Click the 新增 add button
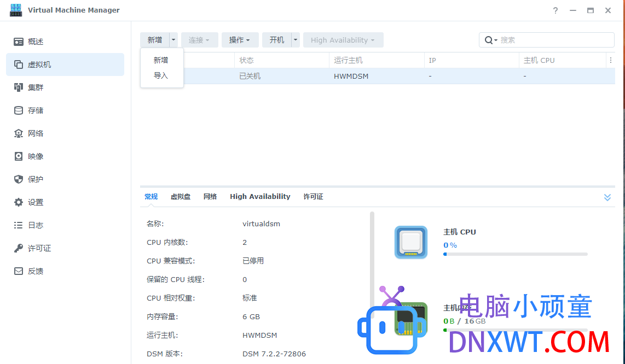The width and height of the screenshot is (625, 364). [x=155, y=39]
